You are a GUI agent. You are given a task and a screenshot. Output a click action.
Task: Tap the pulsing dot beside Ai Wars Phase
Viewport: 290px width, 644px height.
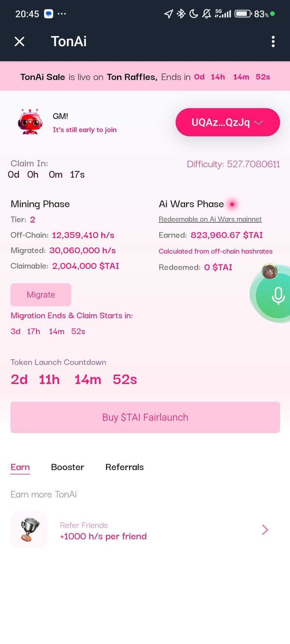tap(232, 204)
